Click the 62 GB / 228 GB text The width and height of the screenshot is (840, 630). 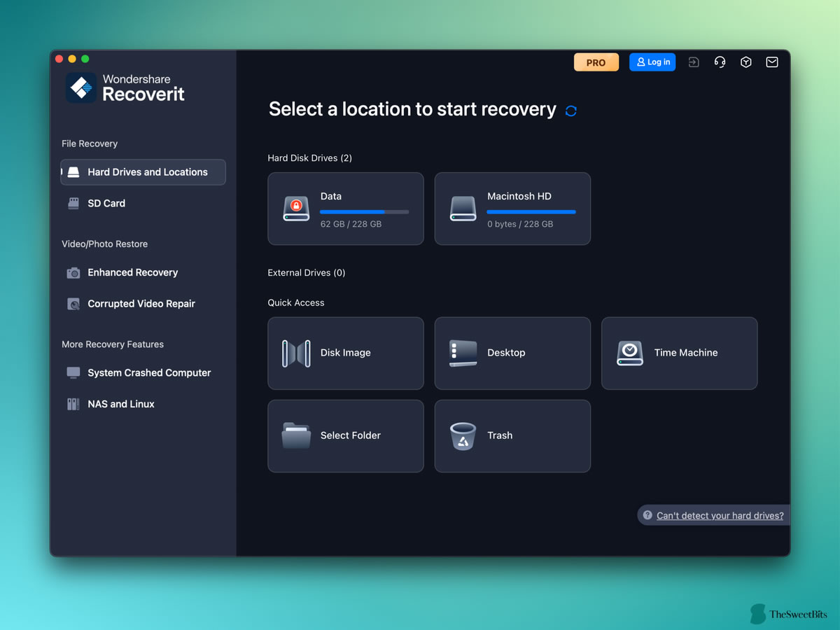pyautogui.click(x=351, y=224)
